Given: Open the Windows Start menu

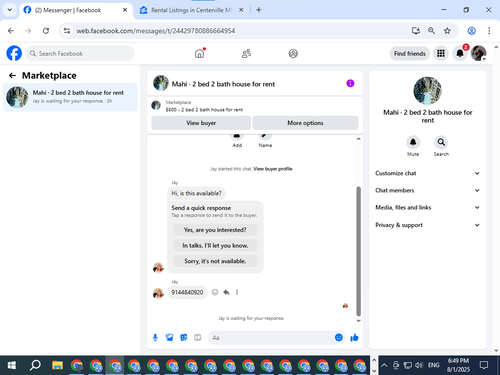Looking at the screenshot, I should (x=12, y=365).
